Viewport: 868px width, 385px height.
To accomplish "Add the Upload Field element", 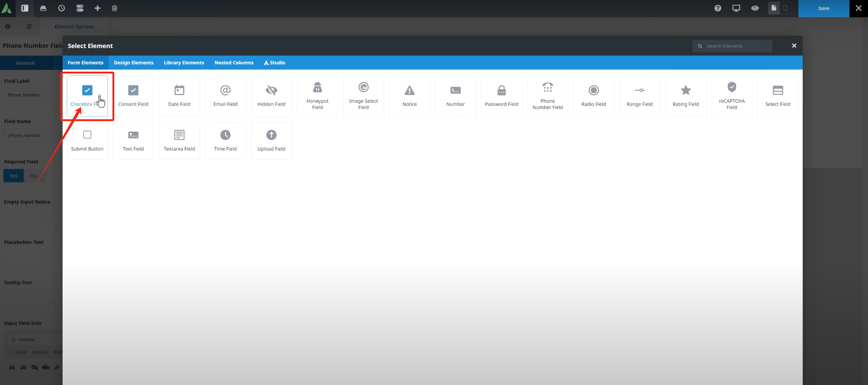I will [271, 141].
